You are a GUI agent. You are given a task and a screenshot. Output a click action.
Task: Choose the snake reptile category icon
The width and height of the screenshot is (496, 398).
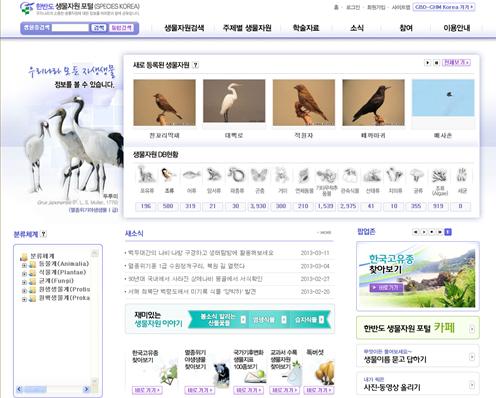[236, 175]
